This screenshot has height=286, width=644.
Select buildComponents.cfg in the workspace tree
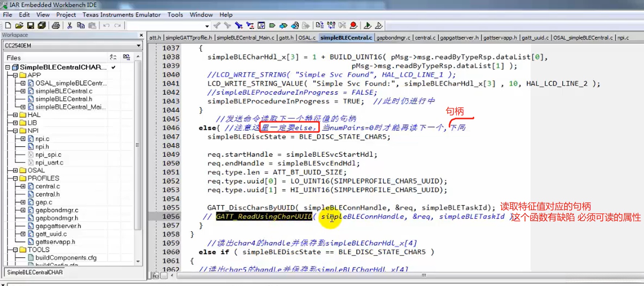click(66, 258)
